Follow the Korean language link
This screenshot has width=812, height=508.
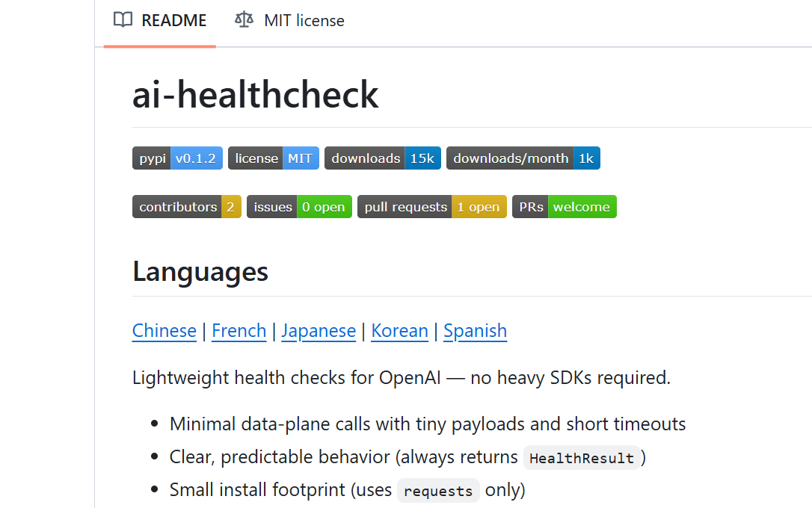click(x=400, y=331)
